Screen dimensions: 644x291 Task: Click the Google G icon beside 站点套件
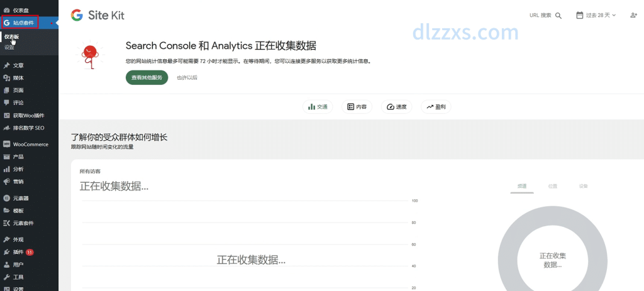[x=6, y=23]
